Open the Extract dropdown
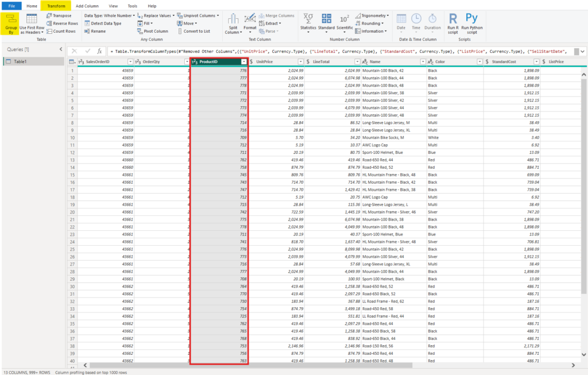 pos(270,23)
